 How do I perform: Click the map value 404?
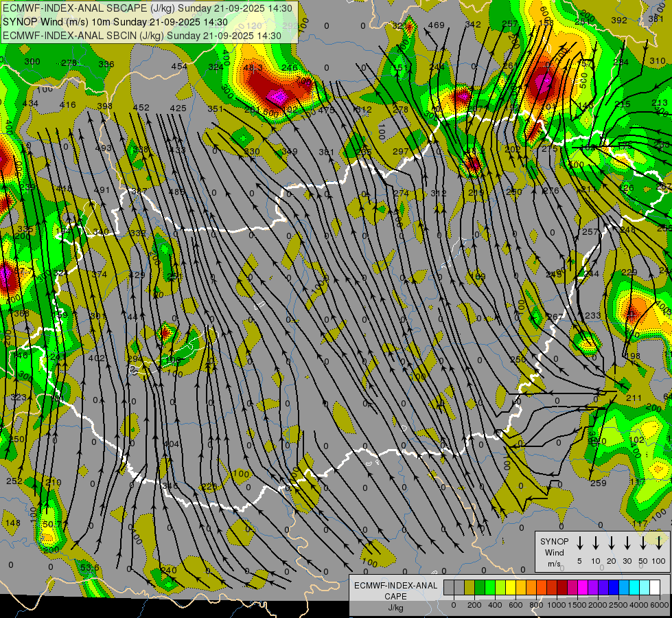tap(172, 444)
